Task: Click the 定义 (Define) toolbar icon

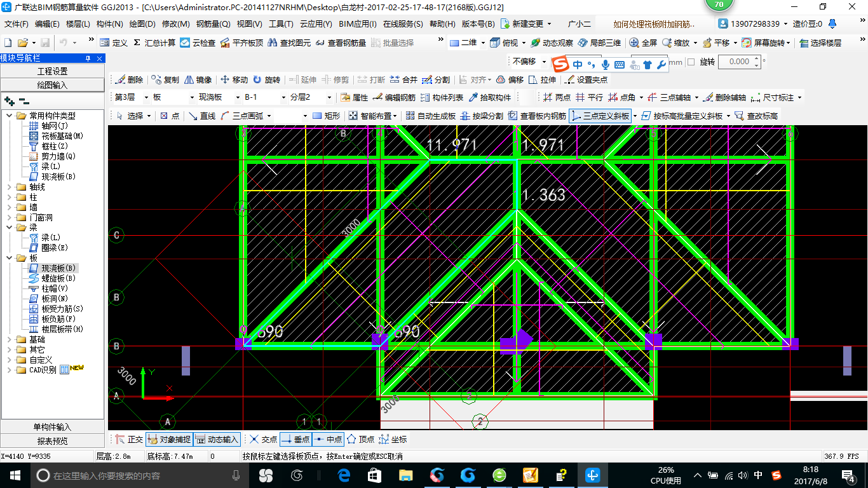Action: (114, 43)
